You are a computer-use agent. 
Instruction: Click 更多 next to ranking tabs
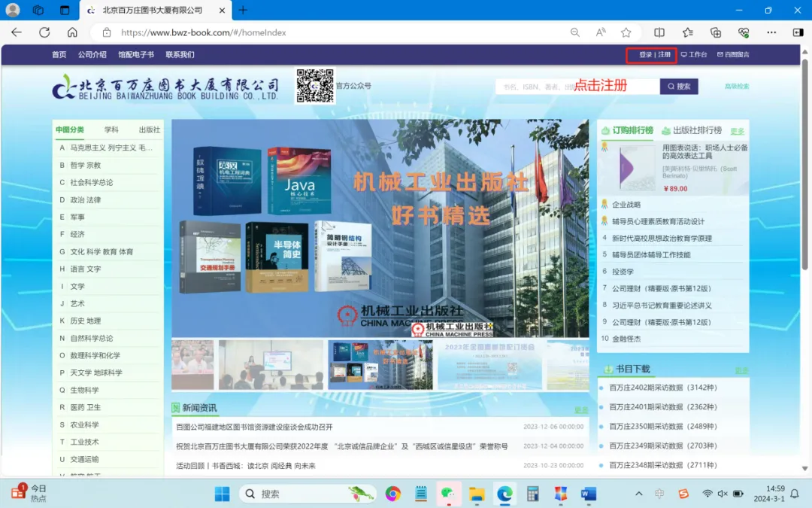(x=737, y=131)
